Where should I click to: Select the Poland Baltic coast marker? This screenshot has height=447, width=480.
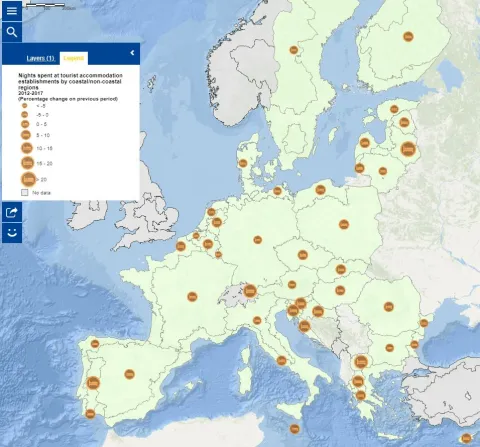tap(320, 190)
